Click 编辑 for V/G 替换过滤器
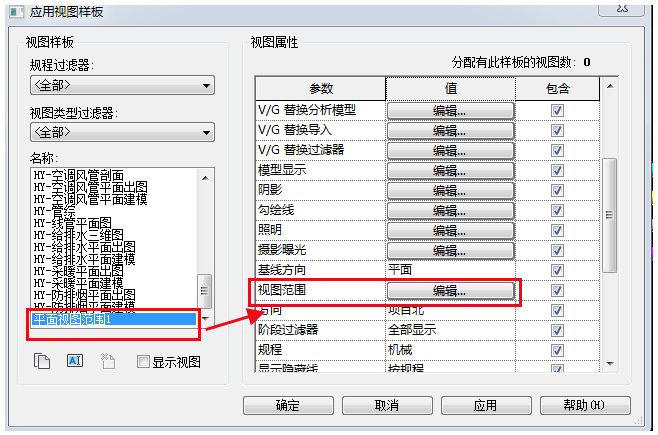Image resolution: width=658 pixels, height=435 pixels. coord(450,151)
